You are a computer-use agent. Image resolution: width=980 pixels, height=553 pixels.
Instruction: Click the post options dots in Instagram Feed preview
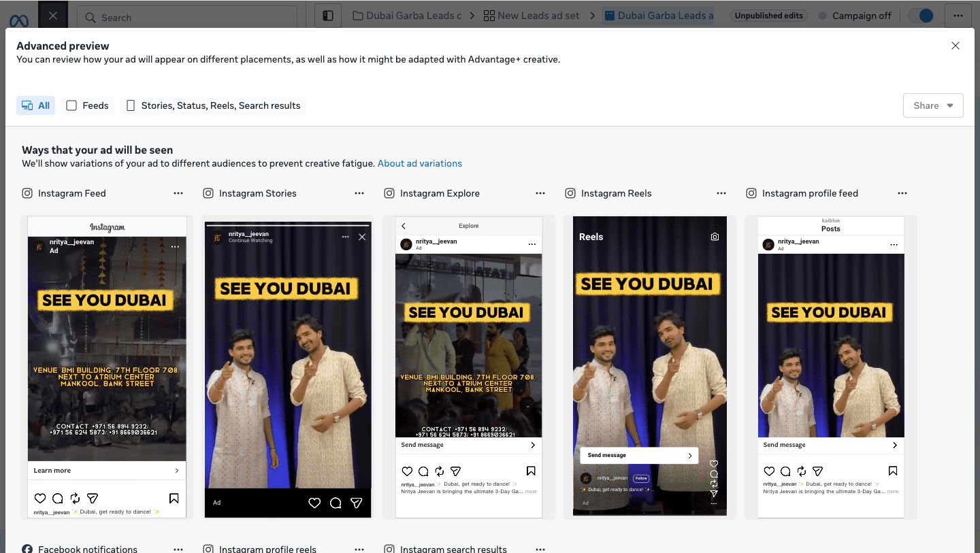175,246
